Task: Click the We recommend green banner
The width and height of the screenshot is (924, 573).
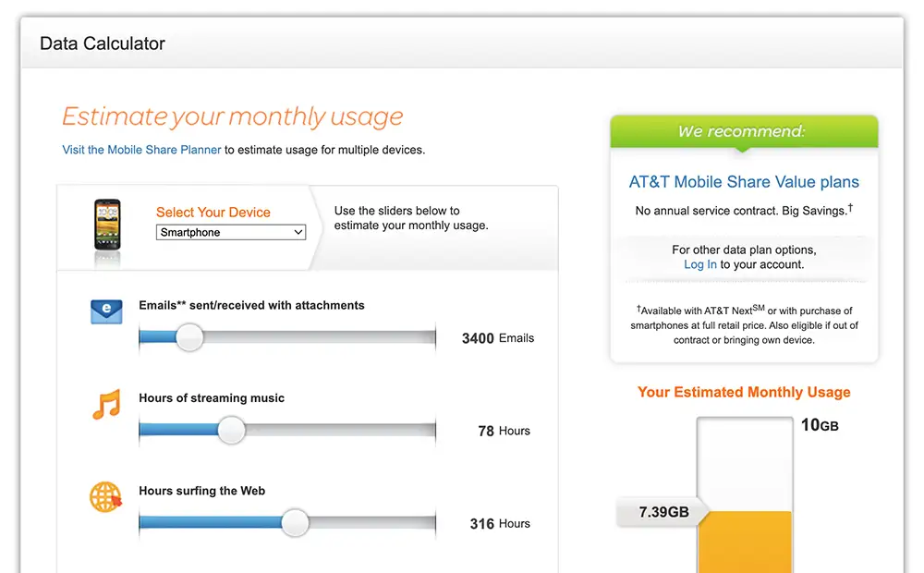Action: click(744, 131)
